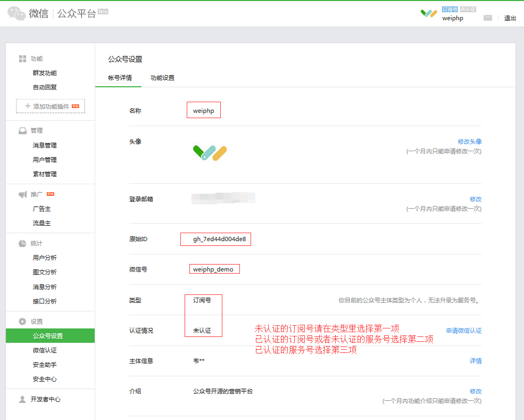The width and height of the screenshot is (524, 420).
Task: Click the 统计 pie chart icon
Action: (22, 243)
